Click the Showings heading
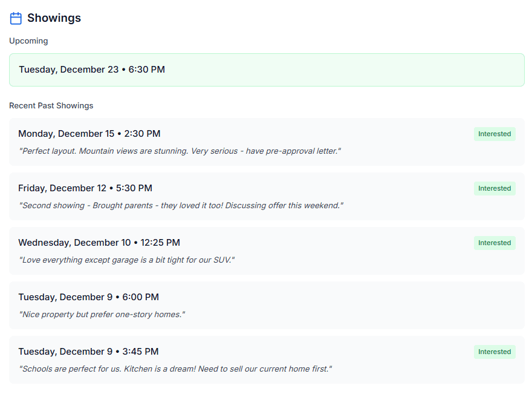This screenshot has height=394, width=532. [54, 18]
